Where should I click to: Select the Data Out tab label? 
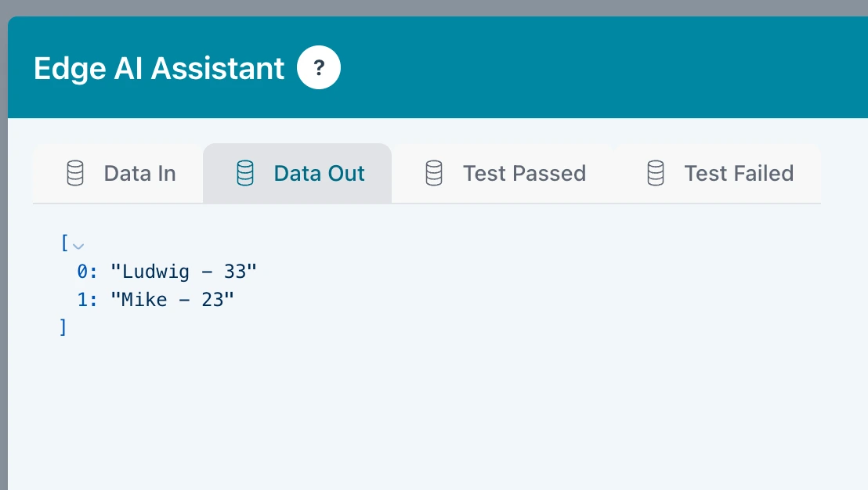tap(319, 173)
